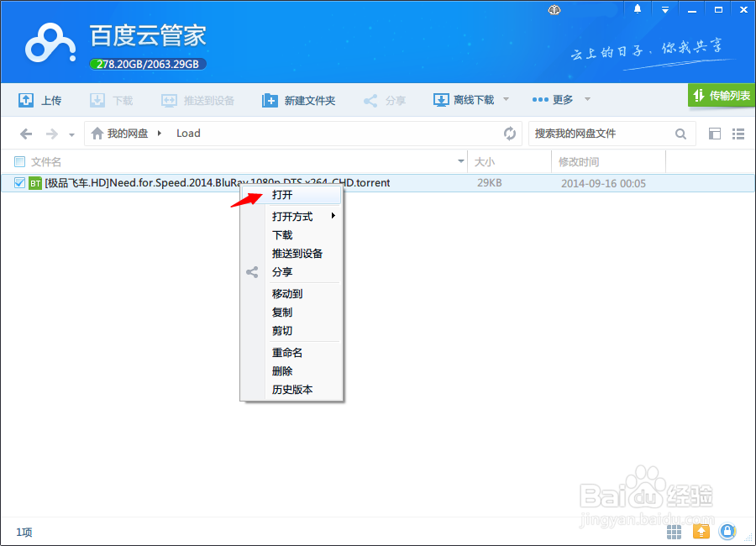Choose 重命名 in the context menu
This screenshot has height=546, width=756.
pyautogui.click(x=292, y=353)
